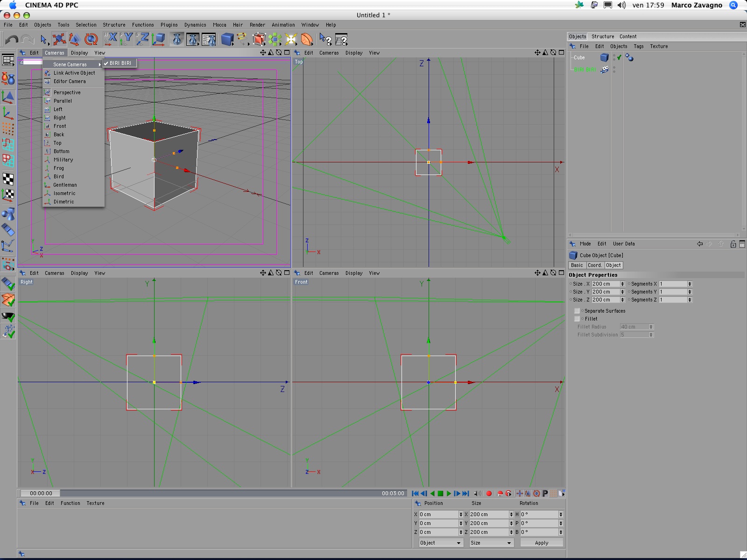Viewport: 747px width, 560px height.
Task: Click the orange Bend deformer icon
Action: click(307, 39)
